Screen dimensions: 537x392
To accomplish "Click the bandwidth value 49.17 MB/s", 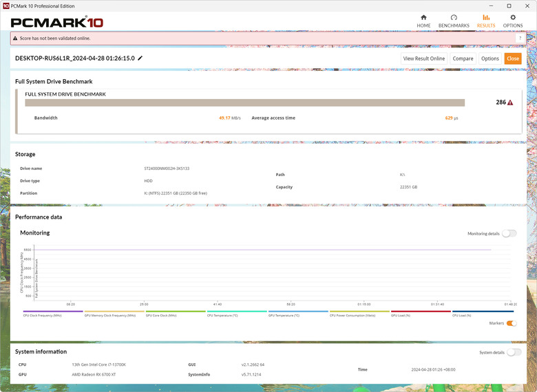I will pos(230,118).
